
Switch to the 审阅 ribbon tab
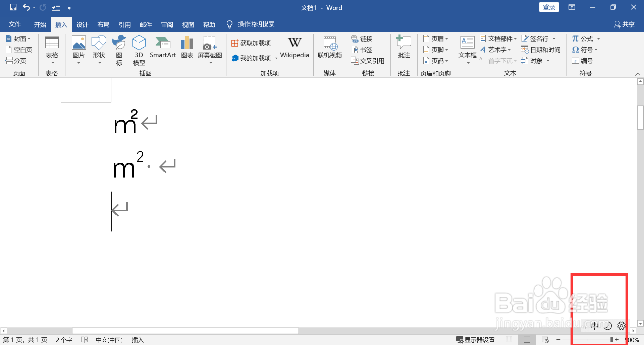167,24
